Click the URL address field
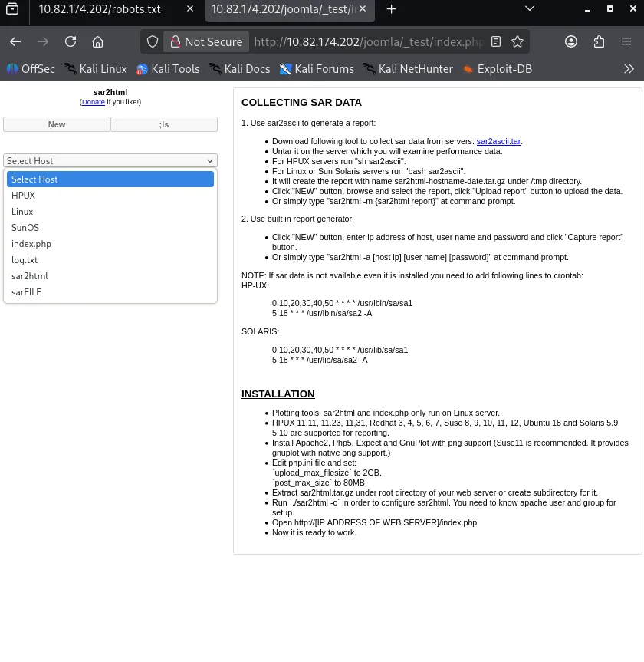The image size is (644, 662). pos(368,41)
